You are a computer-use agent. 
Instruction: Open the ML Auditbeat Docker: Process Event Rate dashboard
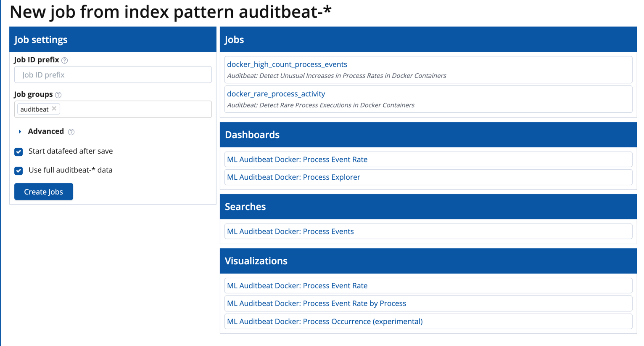(x=297, y=159)
